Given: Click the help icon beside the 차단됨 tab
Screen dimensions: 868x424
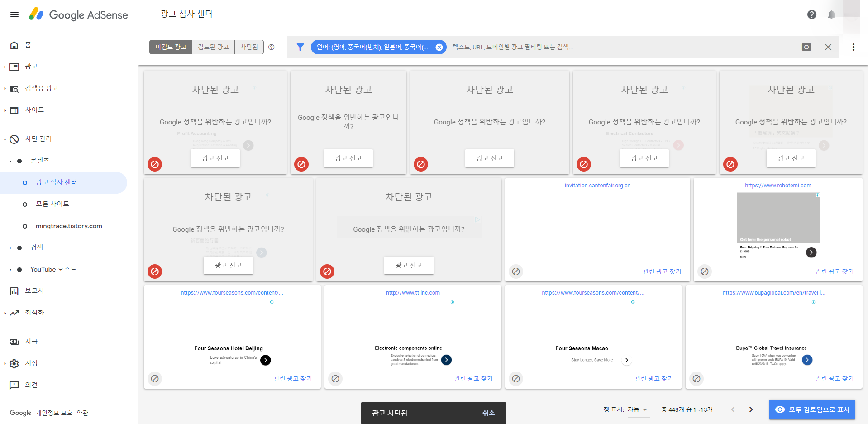Looking at the screenshot, I should pos(272,47).
